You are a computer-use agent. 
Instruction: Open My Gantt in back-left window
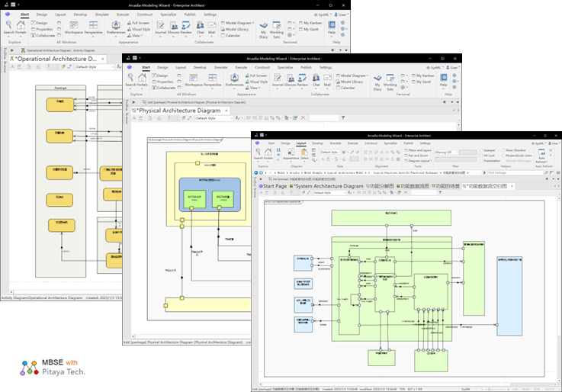[x=309, y=29]
